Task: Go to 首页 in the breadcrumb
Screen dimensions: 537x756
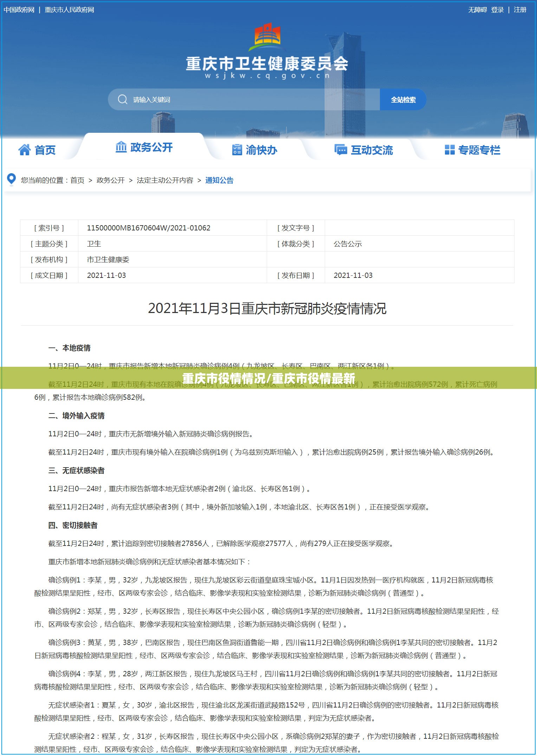Action: point(77,180)
